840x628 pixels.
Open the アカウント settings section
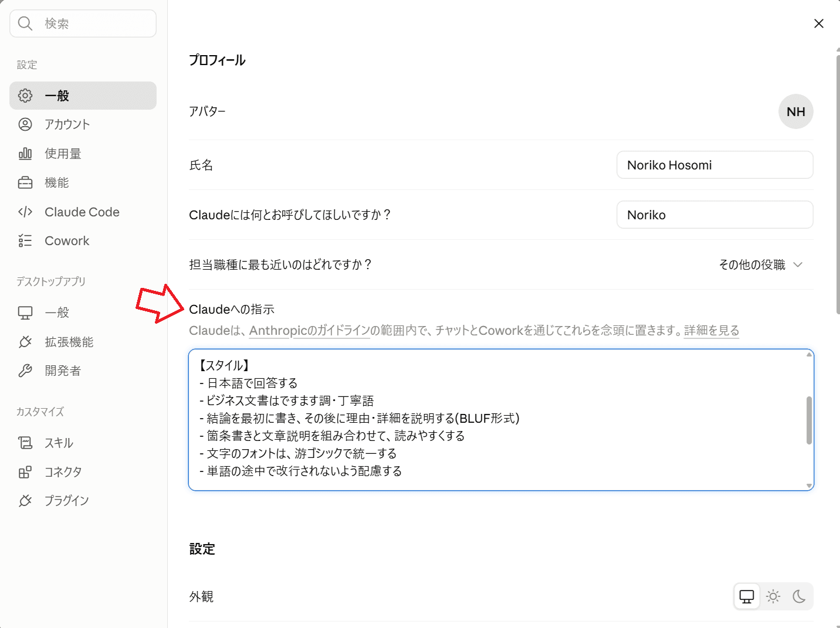coord(83,124)
